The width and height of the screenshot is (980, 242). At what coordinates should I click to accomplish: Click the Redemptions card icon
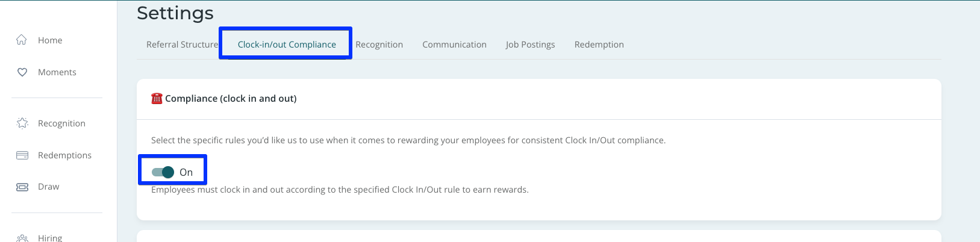(x=22, y=155)
